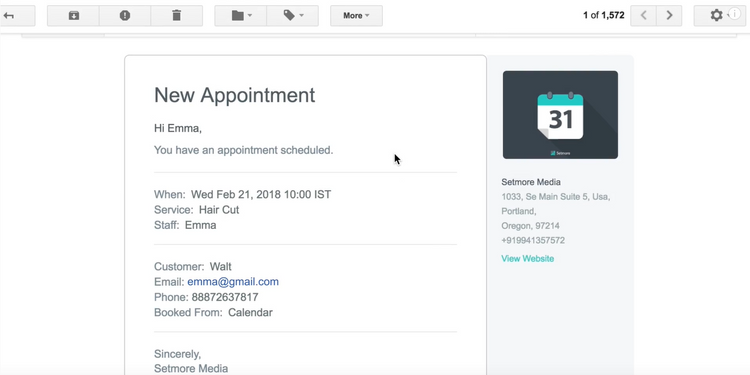750x375 pixels.
Task: Delete email with trash icon
Action: click(x=176, y=16)
